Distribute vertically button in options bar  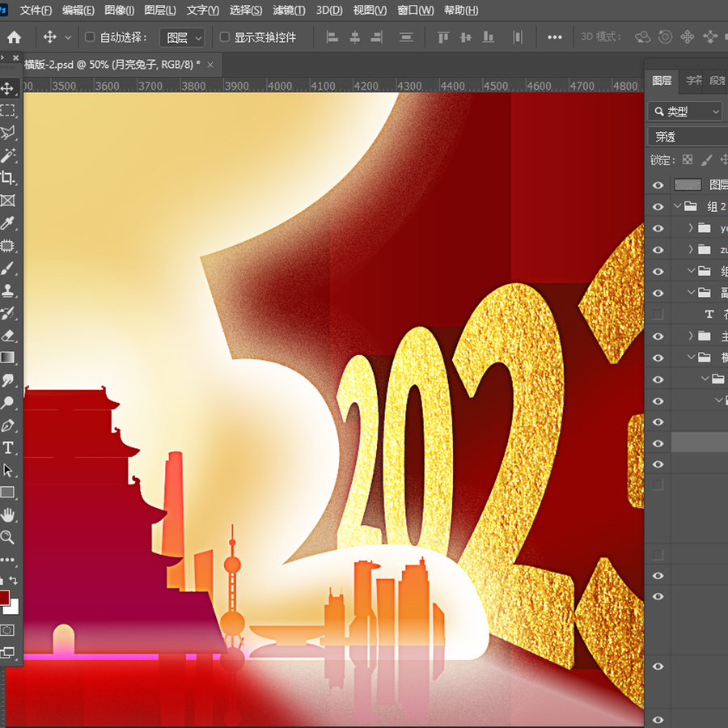point(406,37)
